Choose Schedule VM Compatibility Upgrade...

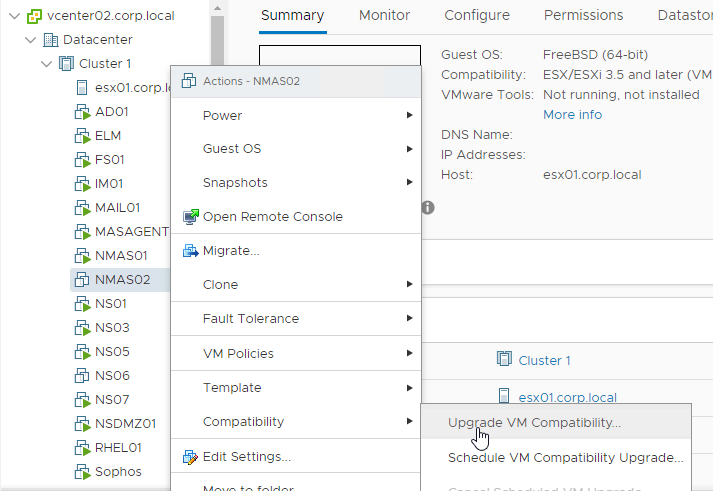click(556, 458)
